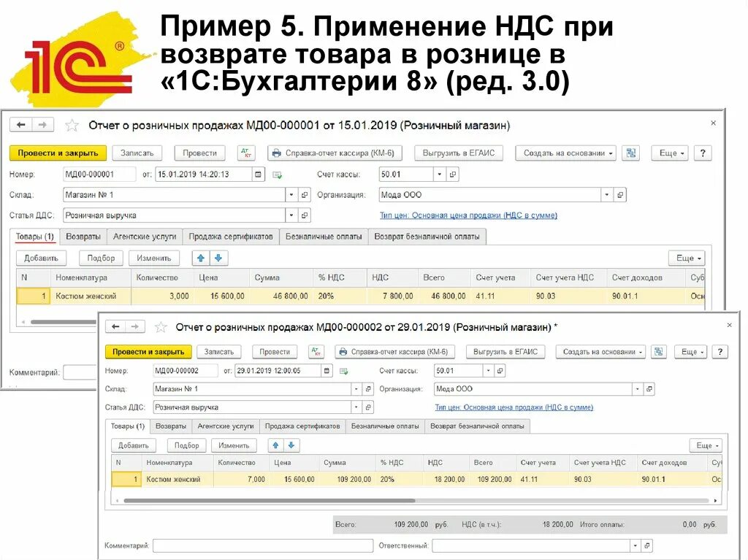
Task: Open help in MД00-000002 window
Action: click(x=720, y=352)
